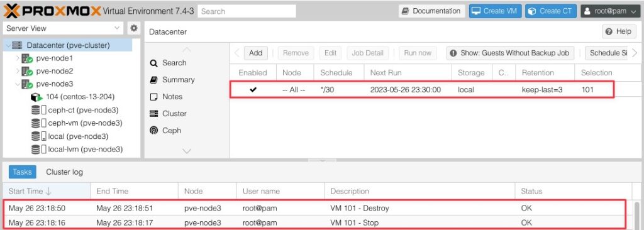This screenshot has height=230, width=644.
Task: Toggle the enabled checkmark of the backup job
Action: (x=253, y=89)
